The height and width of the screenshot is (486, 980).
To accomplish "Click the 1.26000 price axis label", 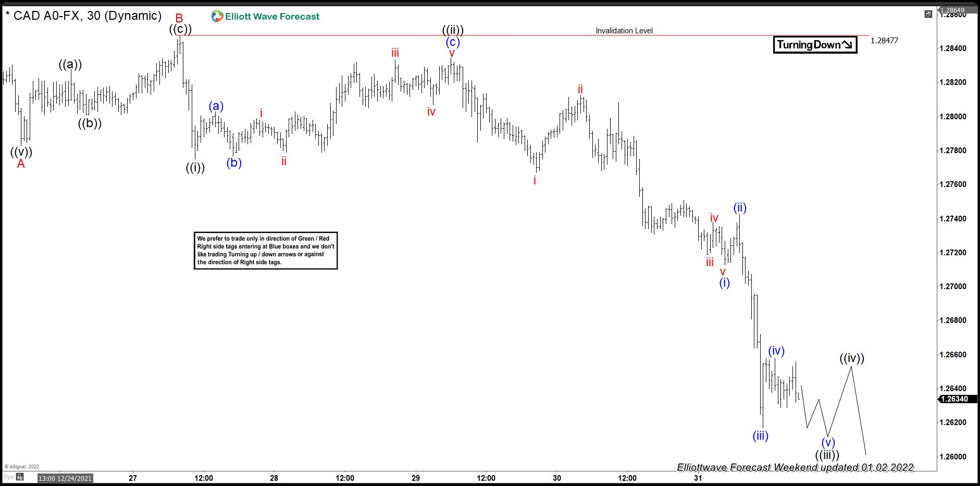I will point(952,457).
